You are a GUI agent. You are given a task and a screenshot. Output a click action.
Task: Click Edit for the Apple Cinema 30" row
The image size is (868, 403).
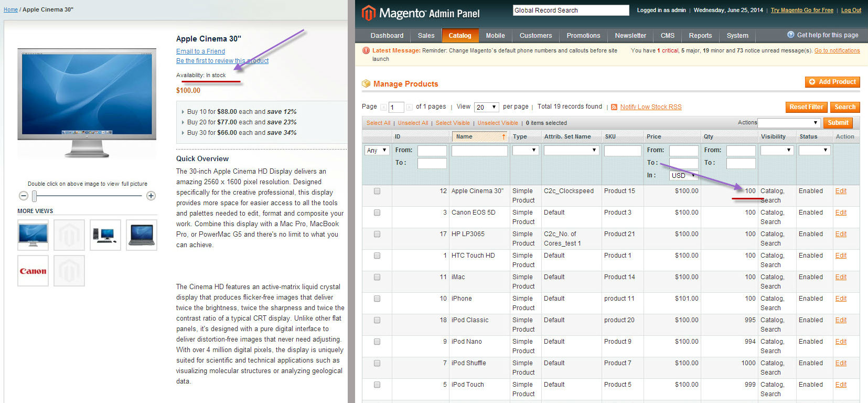(841, 191)
